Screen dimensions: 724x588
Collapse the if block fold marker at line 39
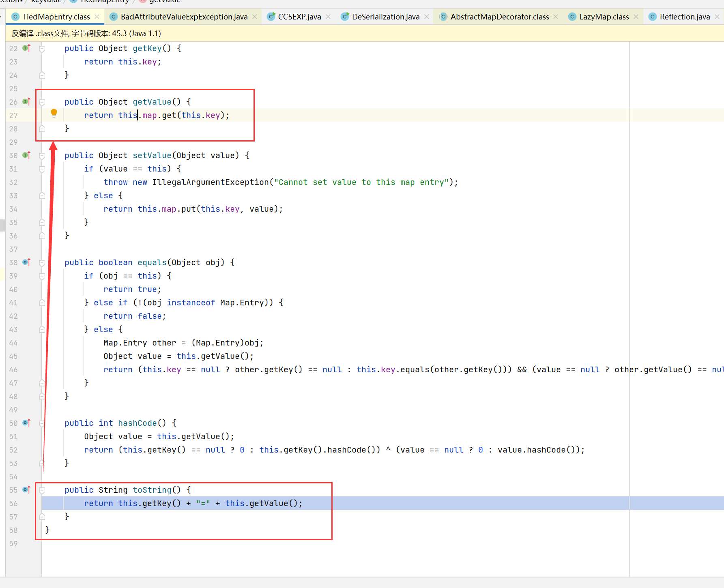[42, 276]
